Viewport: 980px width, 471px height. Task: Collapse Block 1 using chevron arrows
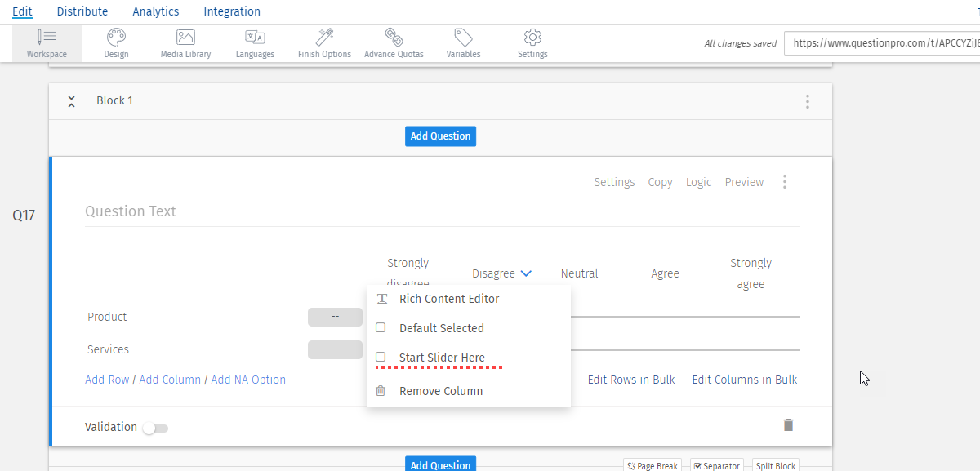(72, 101)
